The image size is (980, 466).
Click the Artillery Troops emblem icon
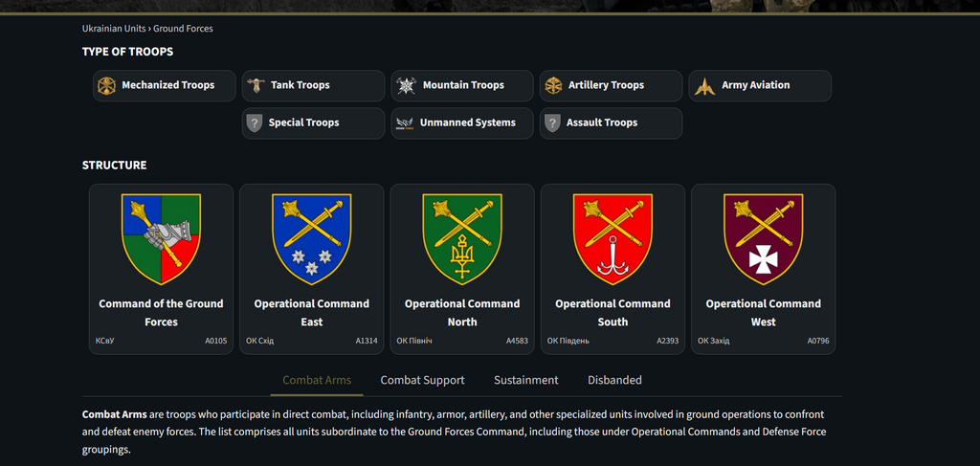(x=553, y=85)
